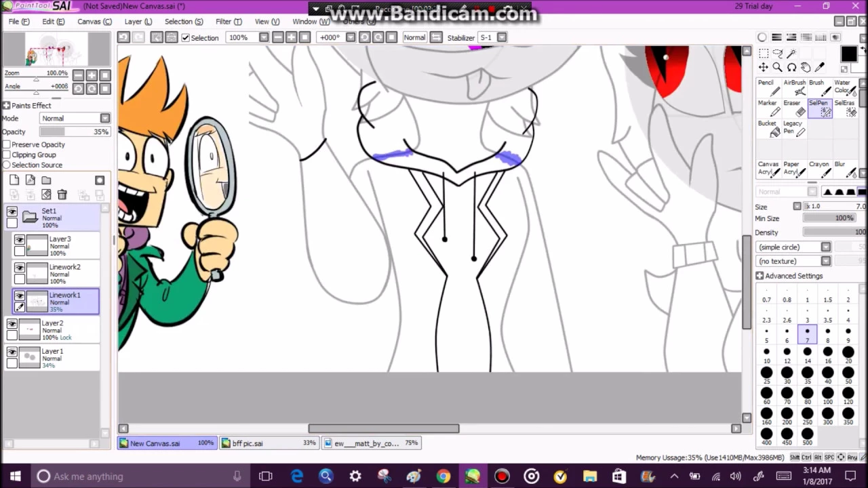Clear the layer with the eraser icon
The height and width of the screenshot is (488, 868).
[x=47, y=195]
